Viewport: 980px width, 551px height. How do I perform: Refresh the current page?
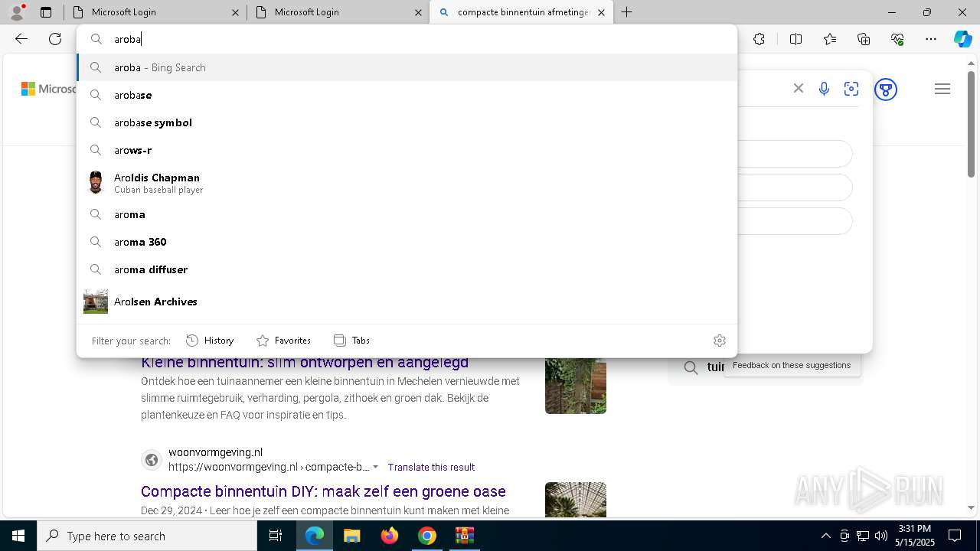[55, 39]
